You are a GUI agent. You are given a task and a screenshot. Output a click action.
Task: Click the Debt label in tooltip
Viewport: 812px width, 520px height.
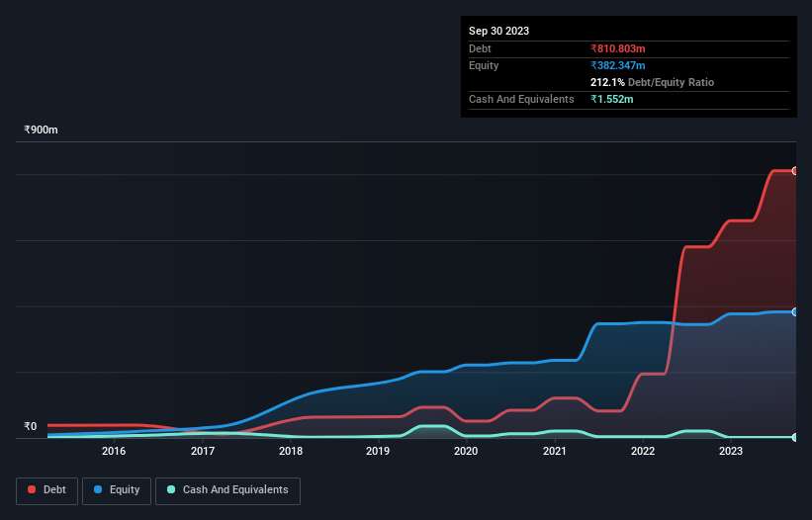point(480,48)
